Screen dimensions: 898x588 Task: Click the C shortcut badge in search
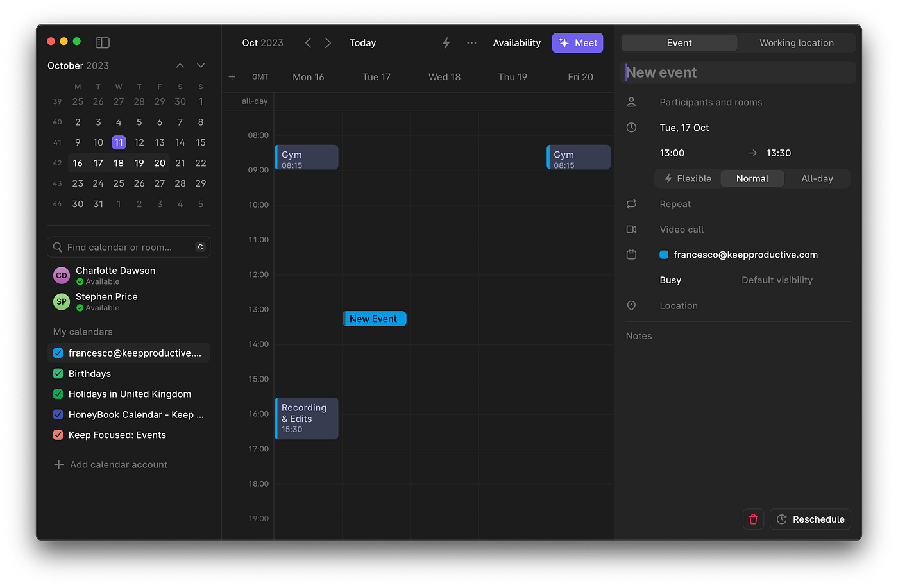click(x=200, y=247)
